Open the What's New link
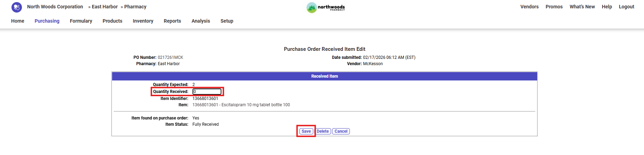 [x=582, y=7]
